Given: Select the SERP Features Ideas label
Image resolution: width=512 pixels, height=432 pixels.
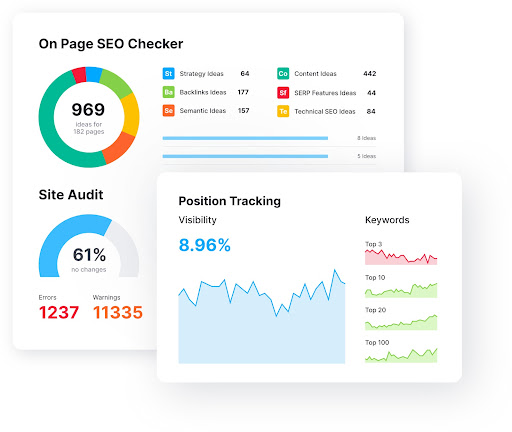Looking at the screenshot, I should (x=325, y=93).
